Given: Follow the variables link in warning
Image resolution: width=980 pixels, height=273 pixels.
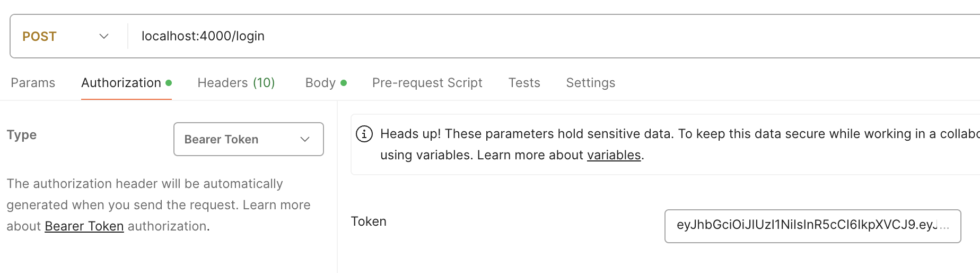Looking at the screenshot, I should point(614,155).
